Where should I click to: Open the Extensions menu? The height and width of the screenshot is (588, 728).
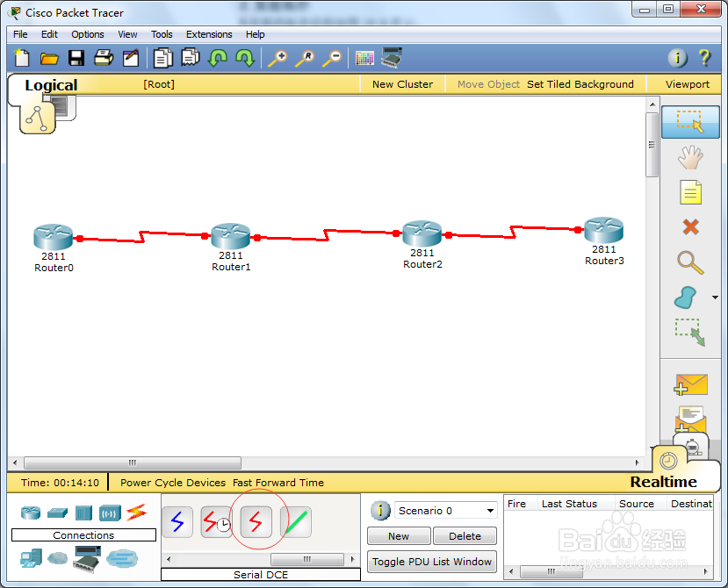[x=209, y=34]
